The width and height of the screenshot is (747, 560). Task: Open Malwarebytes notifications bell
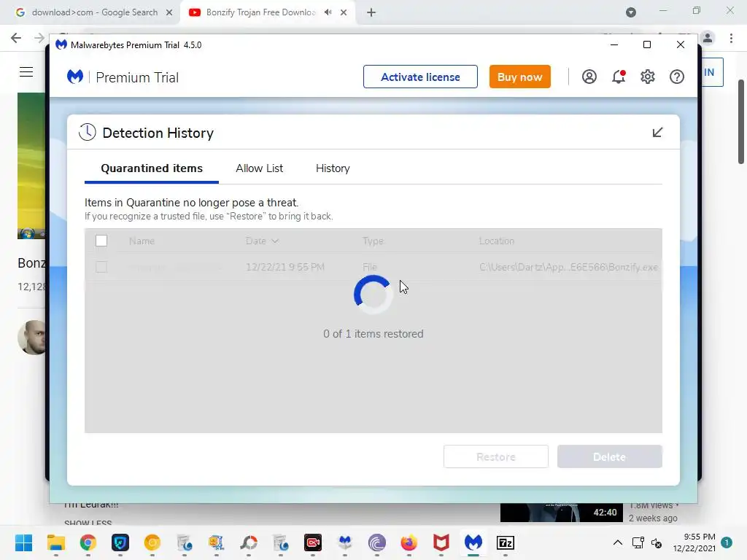click(x=619, y=77)
